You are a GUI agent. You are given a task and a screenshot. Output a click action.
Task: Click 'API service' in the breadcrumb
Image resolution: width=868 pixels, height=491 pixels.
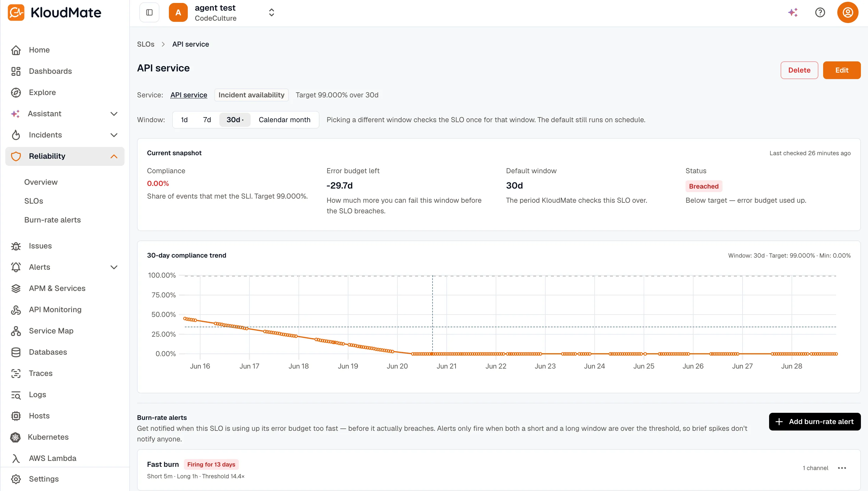click(191, 44)
